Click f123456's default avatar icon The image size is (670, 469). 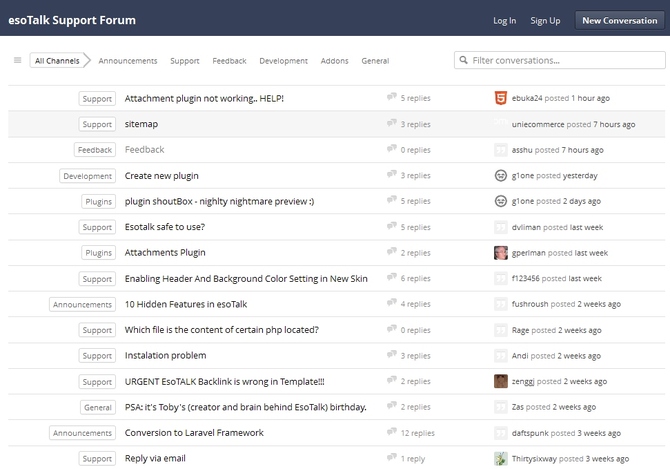point(500,278)
